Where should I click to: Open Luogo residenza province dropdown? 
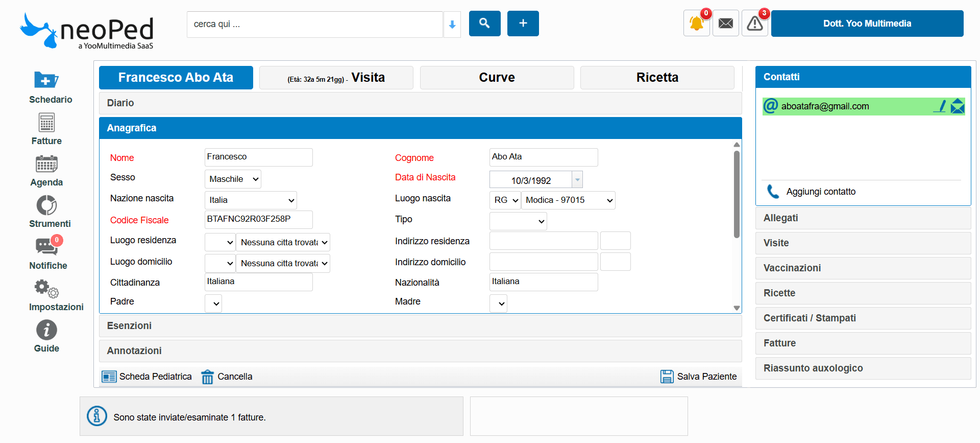point(220,242)
